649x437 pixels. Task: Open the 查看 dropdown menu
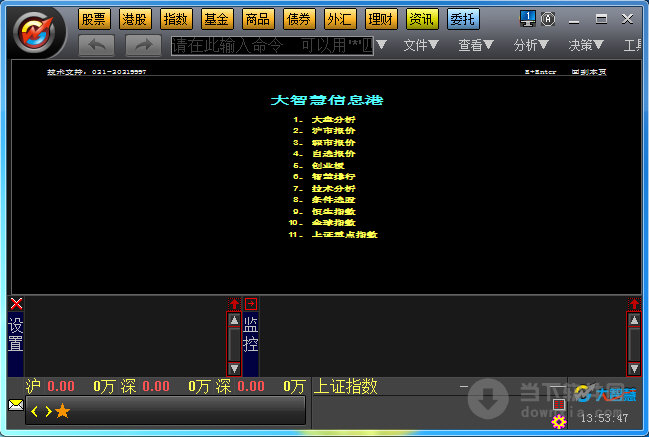point(476,45)
